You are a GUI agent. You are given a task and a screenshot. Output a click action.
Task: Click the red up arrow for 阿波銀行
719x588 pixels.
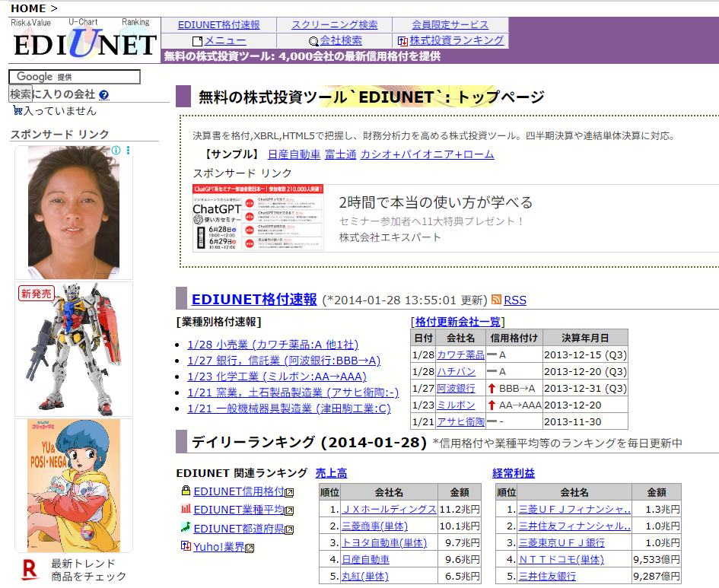(492, 388)
